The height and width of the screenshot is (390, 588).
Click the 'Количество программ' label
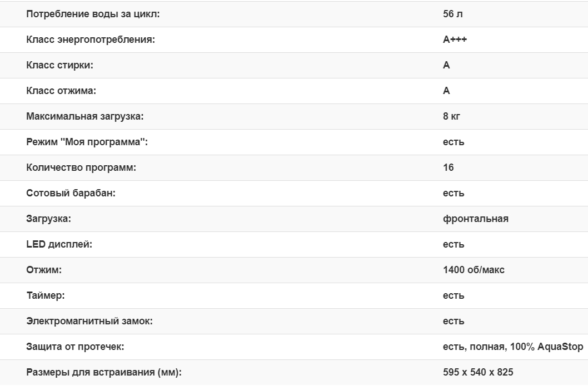(81, 167)
